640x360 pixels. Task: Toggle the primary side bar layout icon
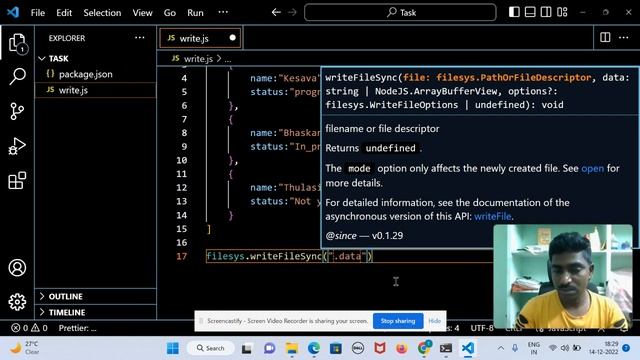[x=514, y=12]
